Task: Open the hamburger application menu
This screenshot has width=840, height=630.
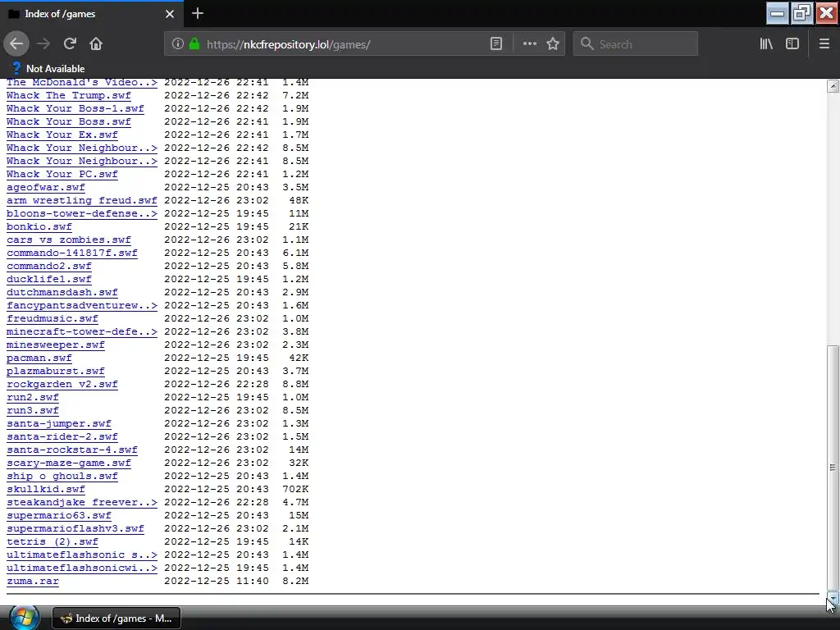Action: pos(824,44)
